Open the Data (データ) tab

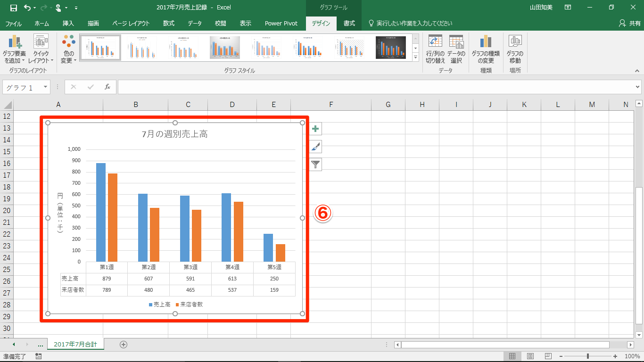(195, 23)
